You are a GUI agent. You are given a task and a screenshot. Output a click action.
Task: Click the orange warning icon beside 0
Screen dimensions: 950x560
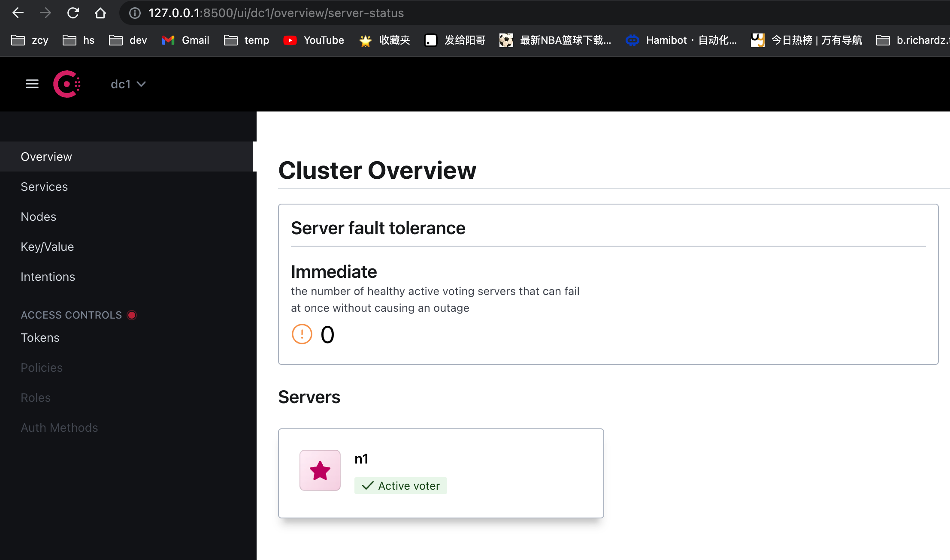(302, 334)
